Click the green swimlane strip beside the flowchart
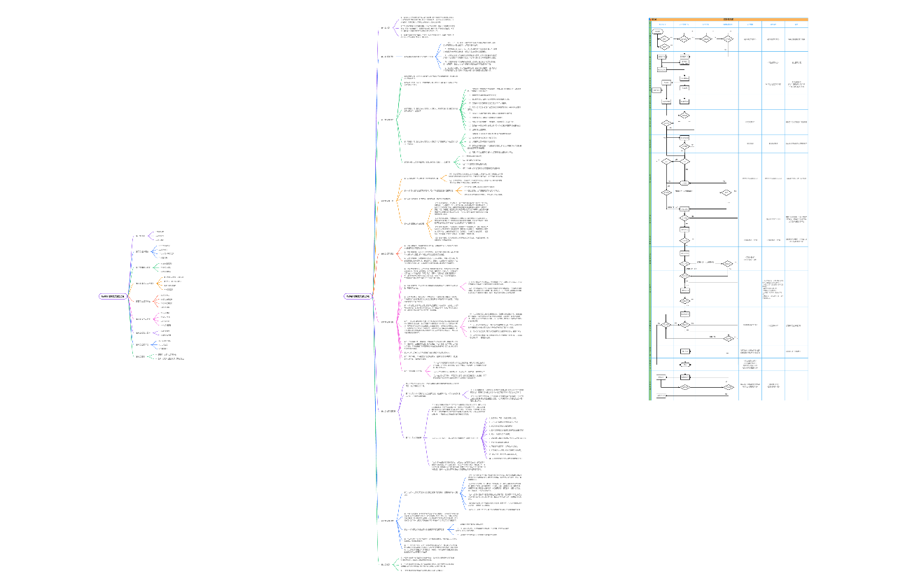 pos(650,210)
